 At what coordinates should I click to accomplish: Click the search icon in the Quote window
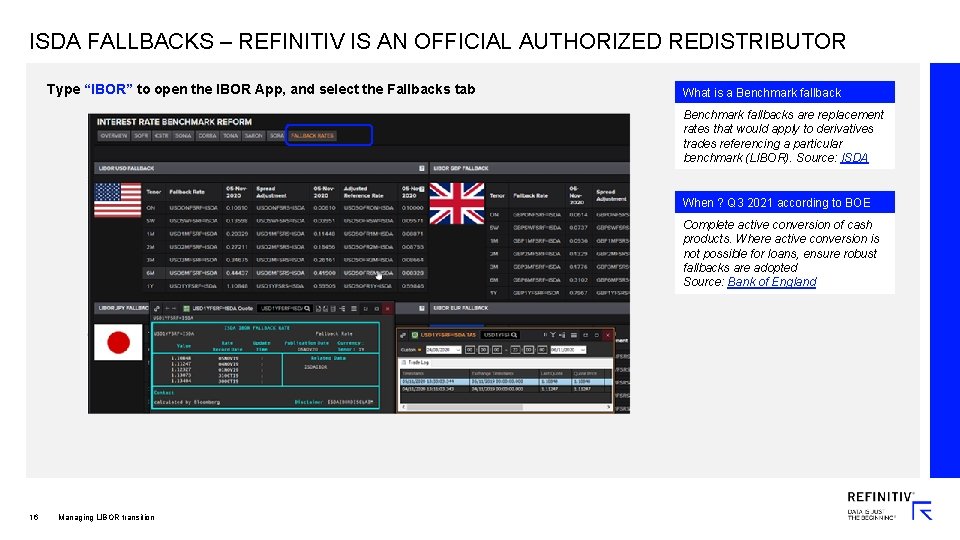click(x=307, y=309)
